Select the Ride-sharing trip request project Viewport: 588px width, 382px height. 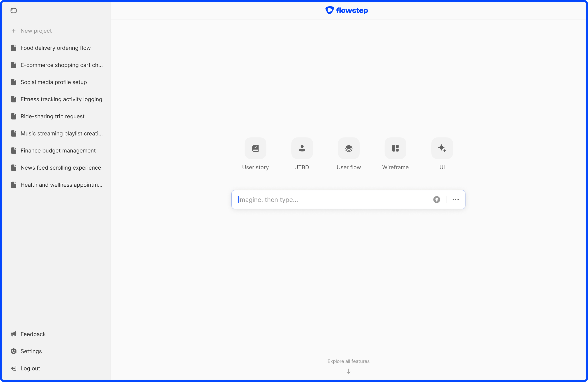click(x=52, y=116)
